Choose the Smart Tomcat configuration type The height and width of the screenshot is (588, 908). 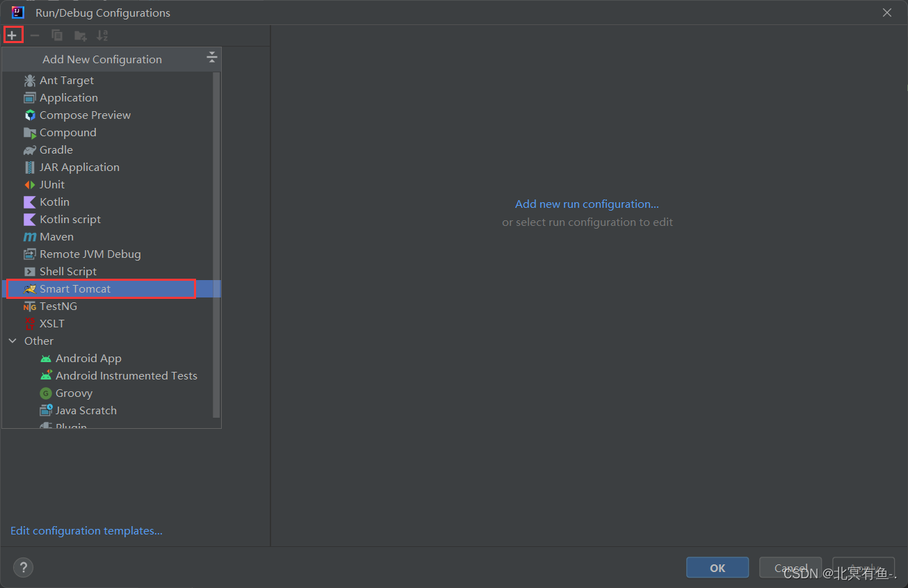[111, 289]
